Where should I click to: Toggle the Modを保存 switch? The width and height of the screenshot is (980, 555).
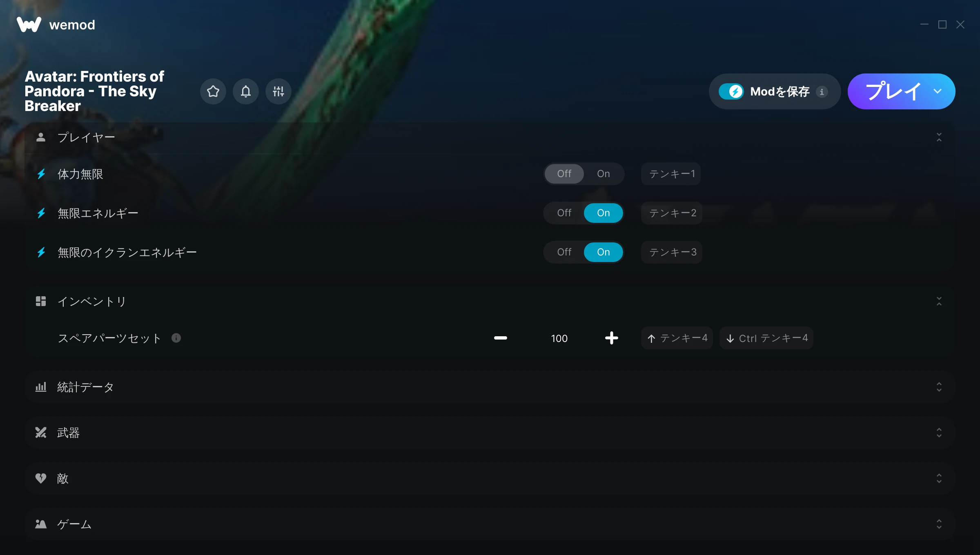click(731, 91)
